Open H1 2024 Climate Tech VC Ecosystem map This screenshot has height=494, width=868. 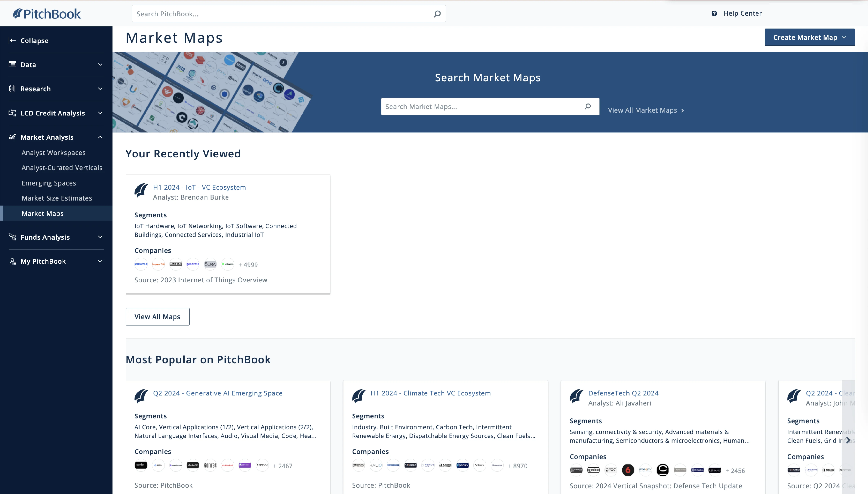(431, 393)
